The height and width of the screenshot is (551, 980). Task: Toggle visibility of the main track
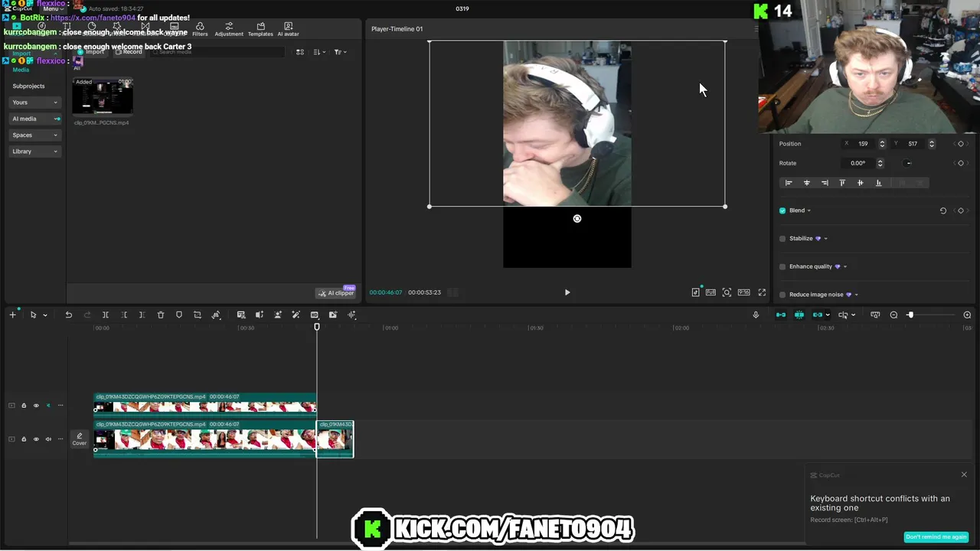[x=36, y=439]
